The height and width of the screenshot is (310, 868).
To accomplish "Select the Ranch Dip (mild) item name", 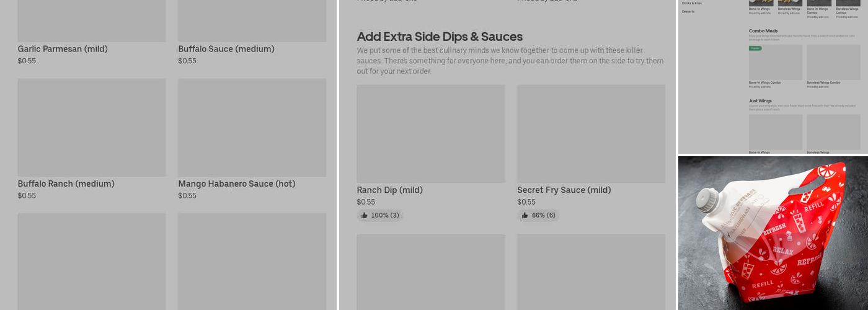I will pyautogui.click(x=389, y=190).
